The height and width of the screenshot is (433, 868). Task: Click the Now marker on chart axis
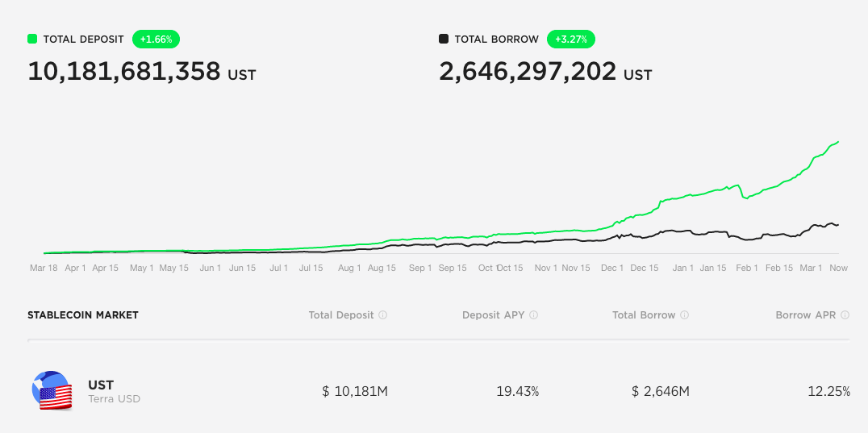click(x=838, y=268)
